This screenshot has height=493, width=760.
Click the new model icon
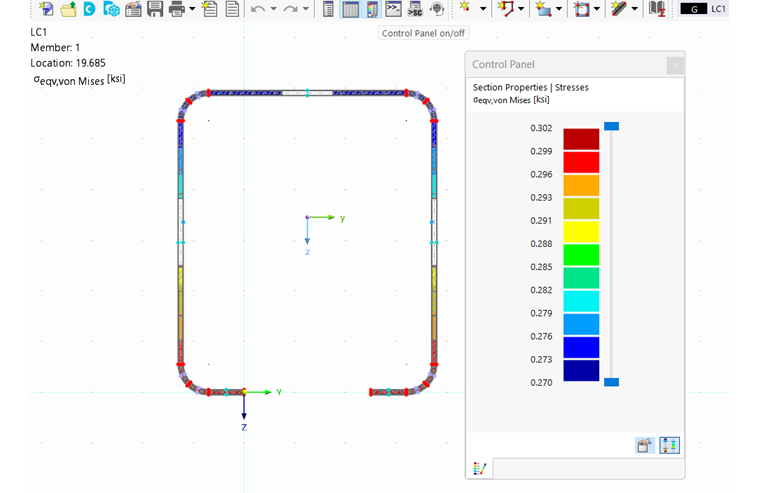coord(45,9)
